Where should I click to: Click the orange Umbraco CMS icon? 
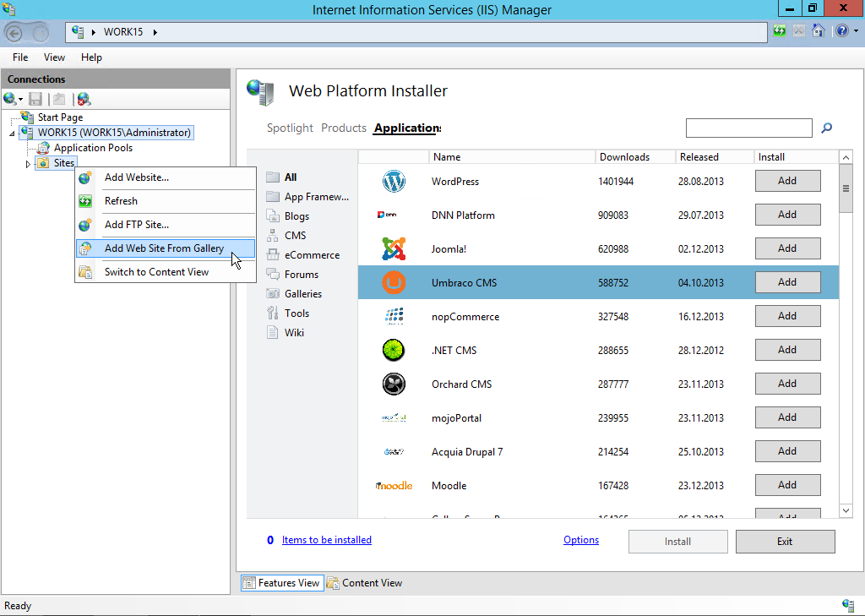pos(394,282)
